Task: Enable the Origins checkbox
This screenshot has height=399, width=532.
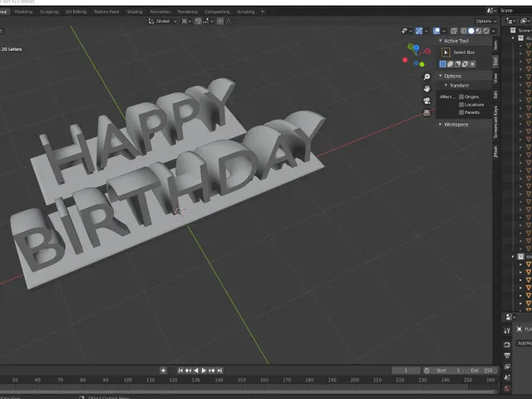Action: click(x=461, y=96)
